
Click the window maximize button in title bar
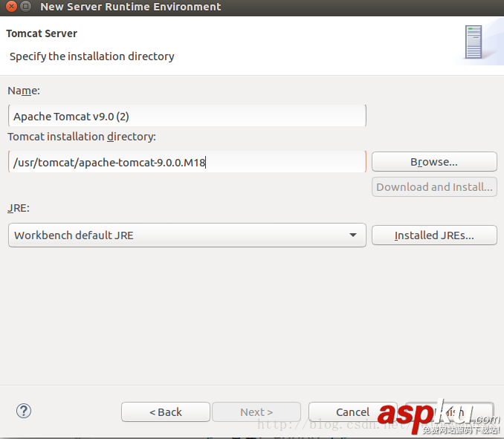(25, 7)
